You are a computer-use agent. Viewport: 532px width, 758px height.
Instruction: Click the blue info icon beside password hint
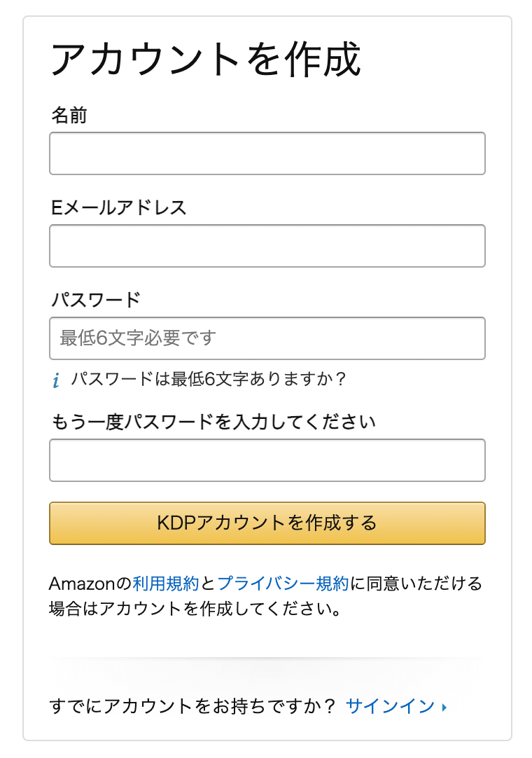click(x=56, y=380)
